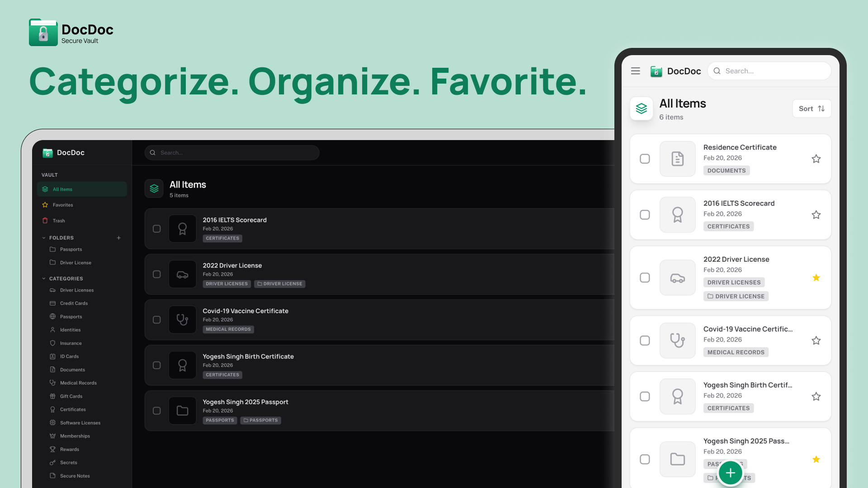Click the Driver License folder tag
Image resolution: width=868 pixels, height=488 pixels.
279,284
